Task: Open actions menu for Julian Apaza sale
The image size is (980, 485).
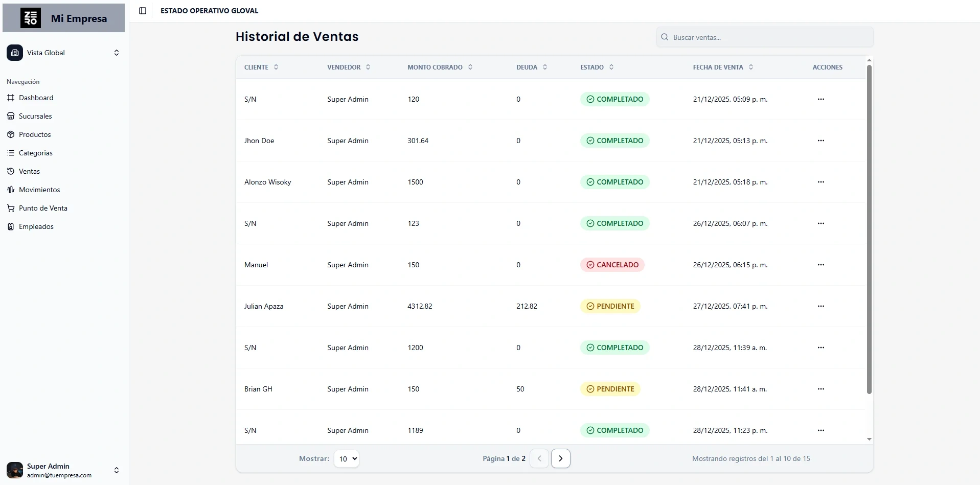Action: point(821,306)
